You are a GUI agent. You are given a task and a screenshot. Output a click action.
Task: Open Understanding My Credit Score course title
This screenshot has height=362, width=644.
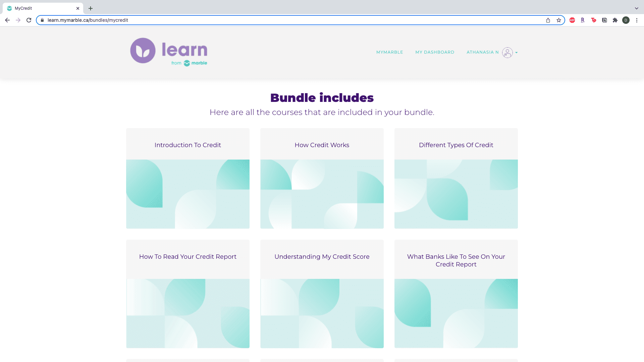pyautogui.click(x=322, y=257)
